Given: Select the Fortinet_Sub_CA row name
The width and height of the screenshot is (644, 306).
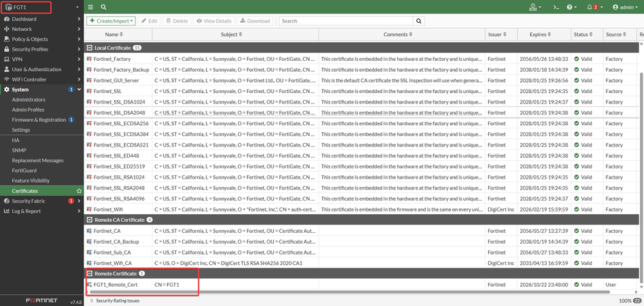Looking at the screenshot, I should 112,252.
